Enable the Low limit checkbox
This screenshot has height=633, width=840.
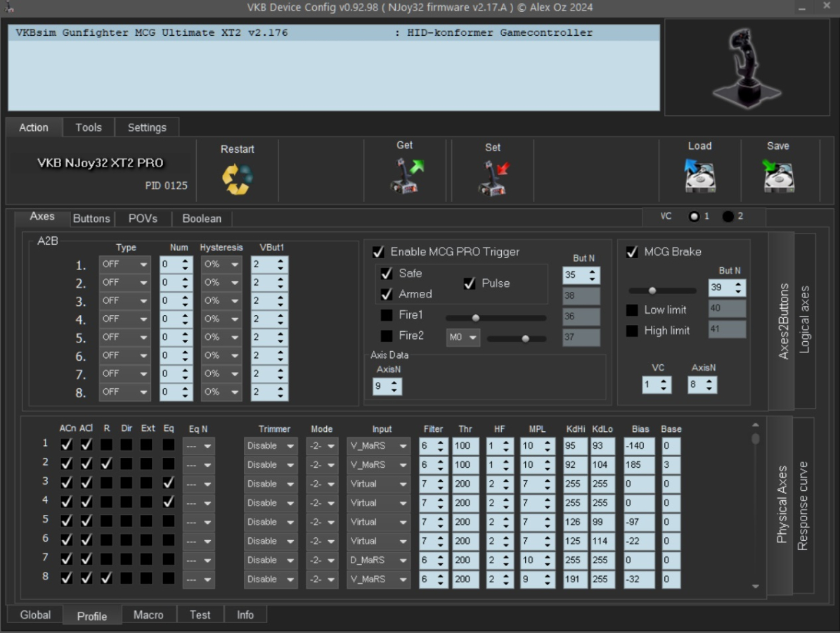point(632,309)
